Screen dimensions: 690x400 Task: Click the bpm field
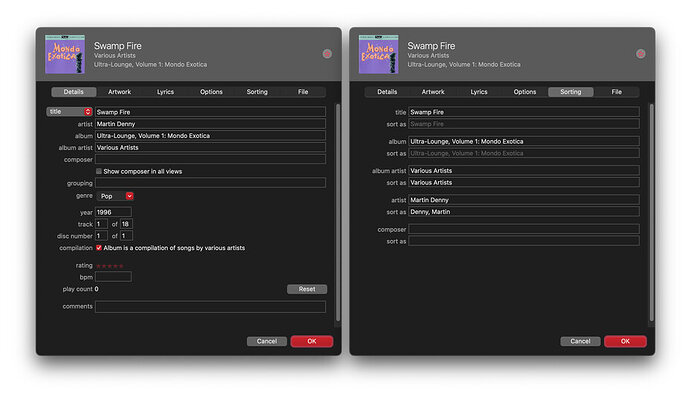[113, 277]
